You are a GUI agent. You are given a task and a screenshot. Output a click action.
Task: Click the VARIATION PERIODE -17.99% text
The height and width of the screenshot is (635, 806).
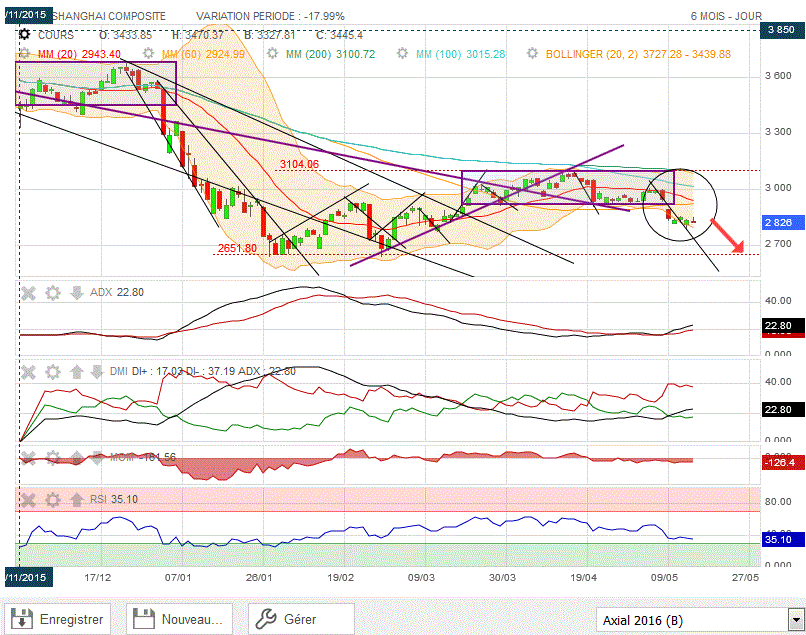(270, 16)
